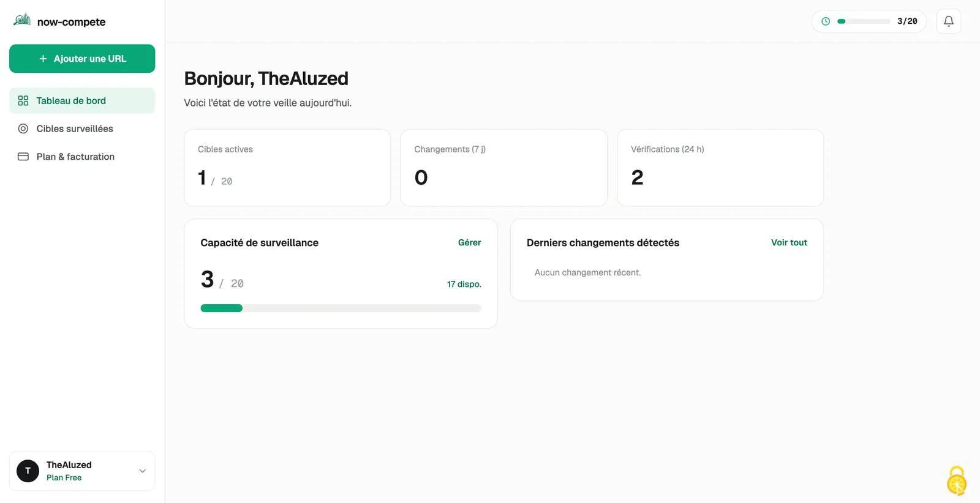Click the now-compete brand name
This screenshot has height=503, width=980.
pos(71,22)
